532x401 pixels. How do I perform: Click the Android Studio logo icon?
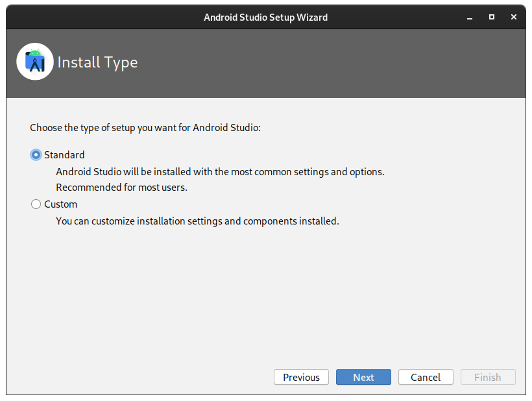click(x=35, y=62)
